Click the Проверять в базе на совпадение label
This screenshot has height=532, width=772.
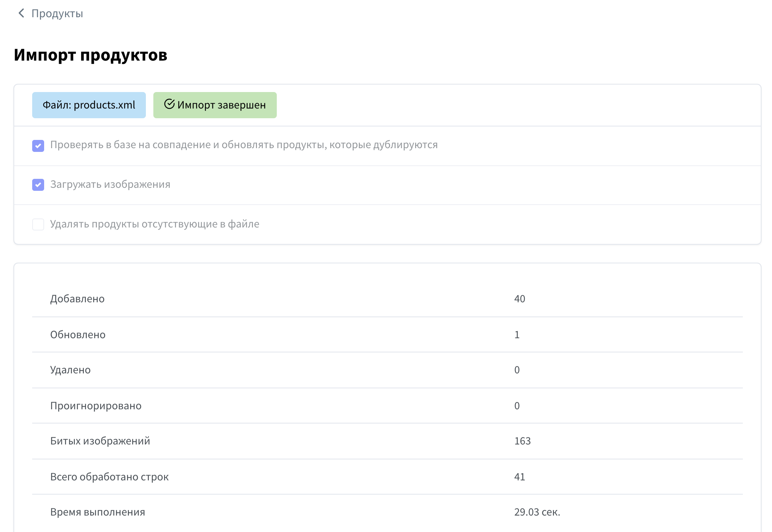point(244,145)
